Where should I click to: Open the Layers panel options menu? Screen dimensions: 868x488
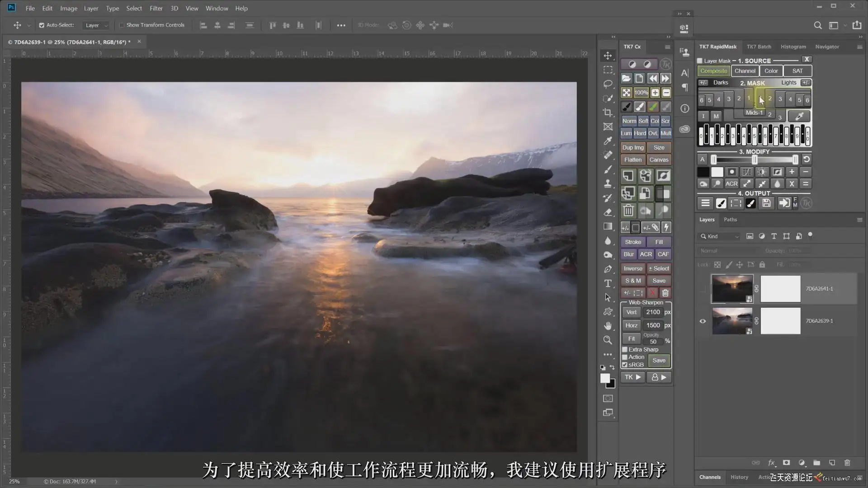click(x=859, y=220)
